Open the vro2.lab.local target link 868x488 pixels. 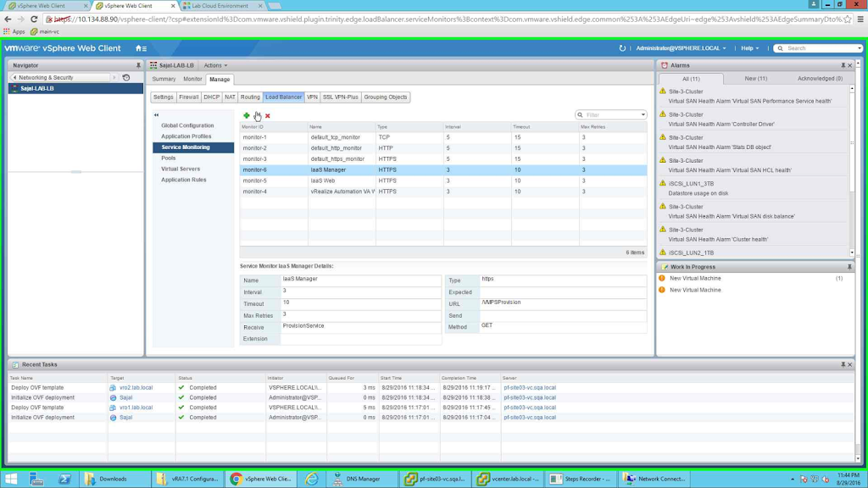pos(136,388)
